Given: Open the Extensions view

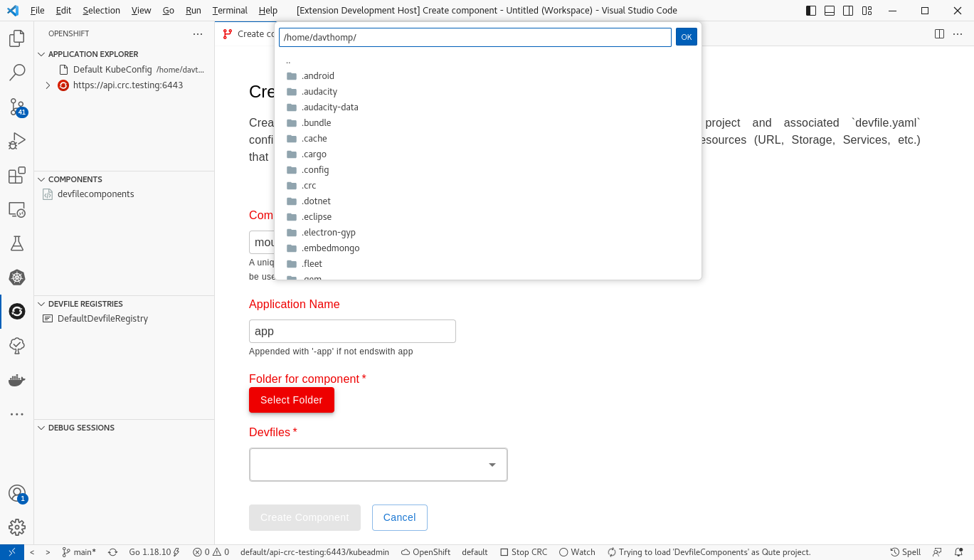Looking at the screenshot, I should (x=17, y=175).
